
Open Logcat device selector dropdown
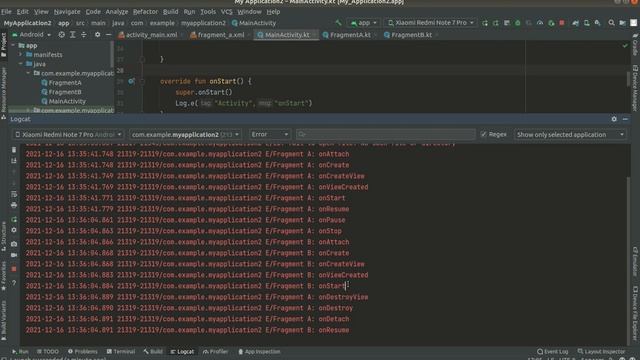(68, 134)
